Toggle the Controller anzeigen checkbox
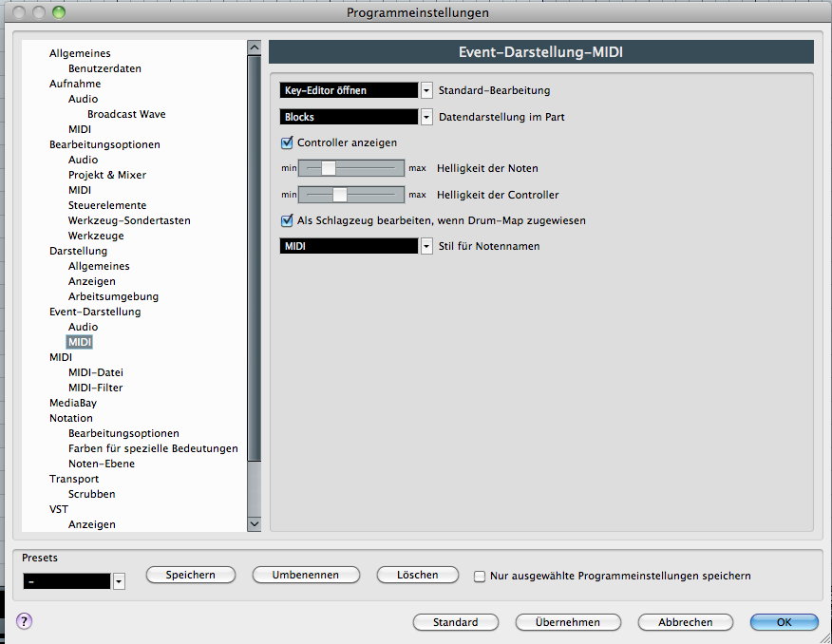Screen dimensions: 832x644 point(287,142)
